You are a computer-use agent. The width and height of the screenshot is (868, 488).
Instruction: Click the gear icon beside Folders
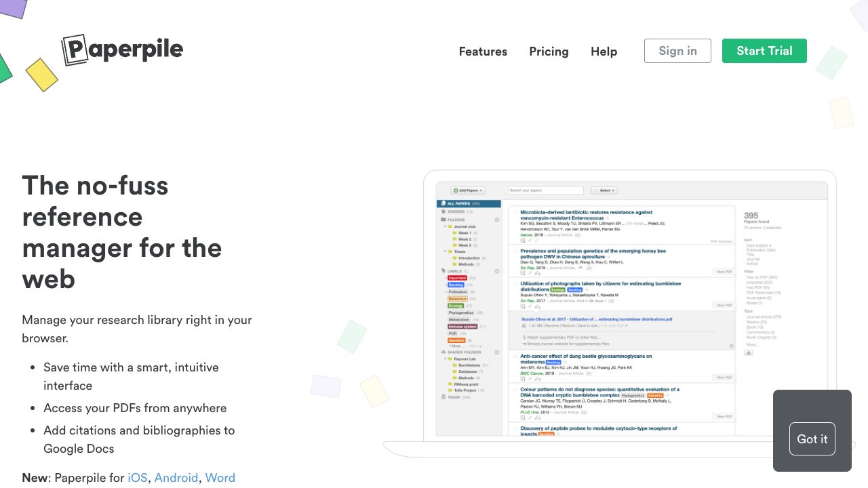click(496, 220)
